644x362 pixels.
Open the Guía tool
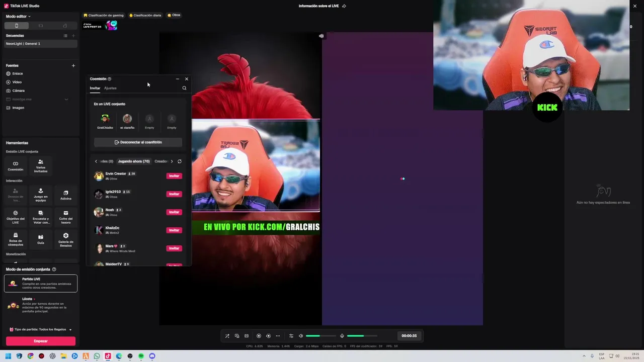point(41,239)
